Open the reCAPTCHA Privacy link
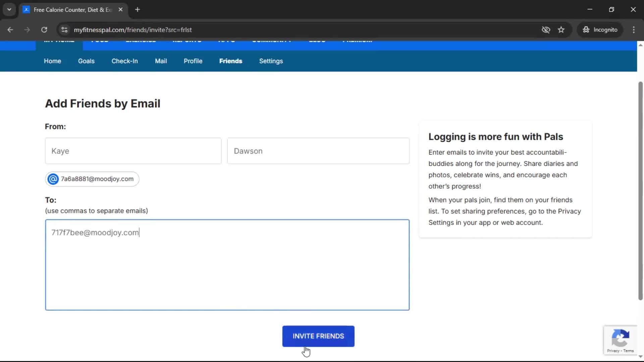The height and width of the screenshot is (362, 644). 613,351
